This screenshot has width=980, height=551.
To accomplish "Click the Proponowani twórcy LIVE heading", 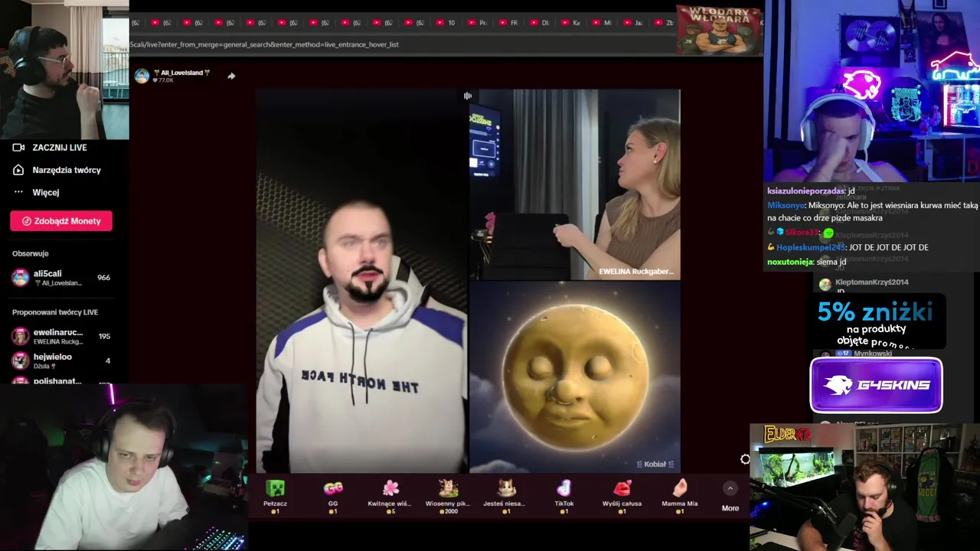I will point(55,312).
